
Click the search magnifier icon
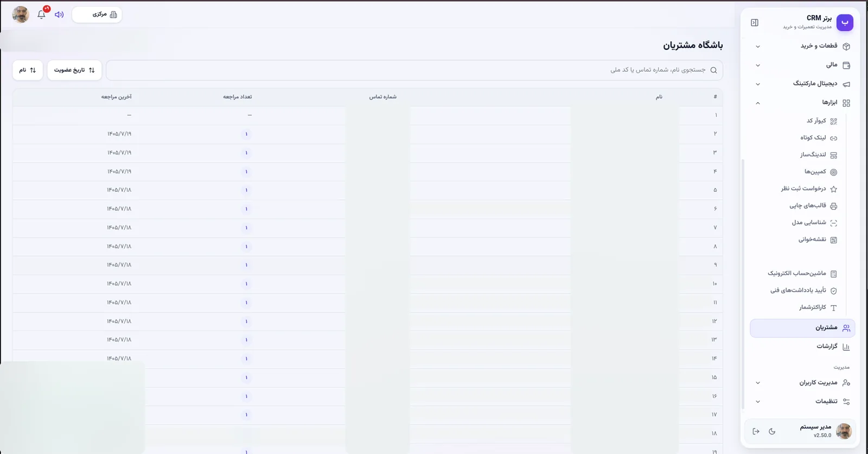713,70
